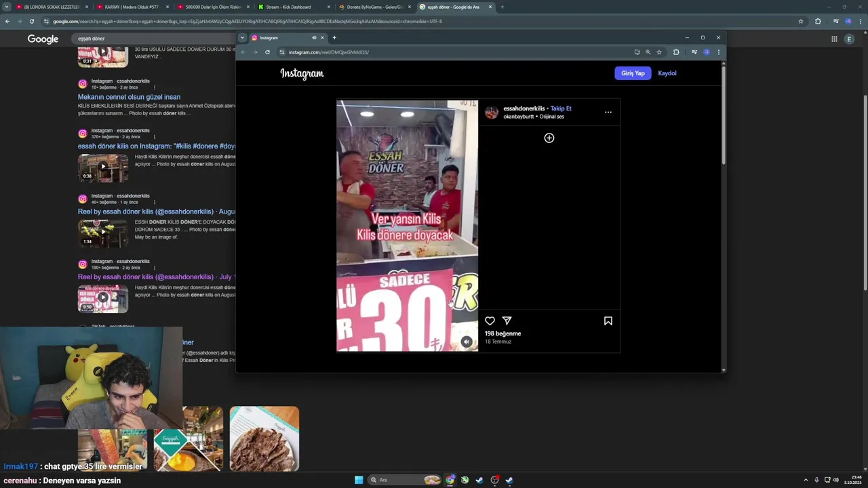Image resolution: width=868 pixels, height=488 pixels.
Task: Sign up via the Kaydol link
Action: pos(667,73)
